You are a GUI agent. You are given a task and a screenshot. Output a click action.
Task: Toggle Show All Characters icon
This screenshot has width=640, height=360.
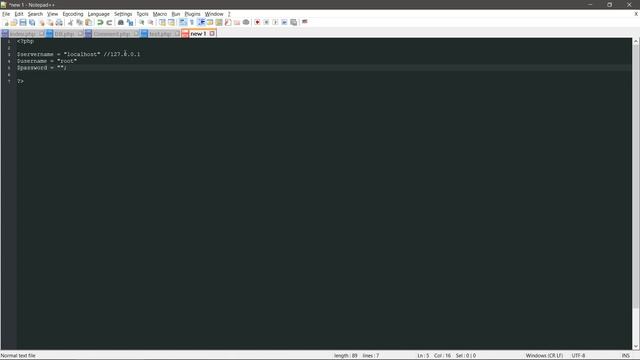pos(192,22)
